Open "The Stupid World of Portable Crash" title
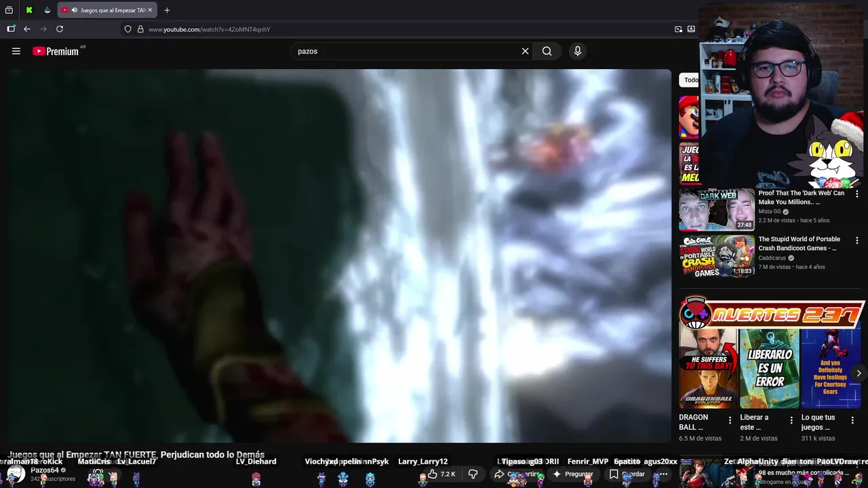Screen dimensions: 868x488 [x=800, y=243]
